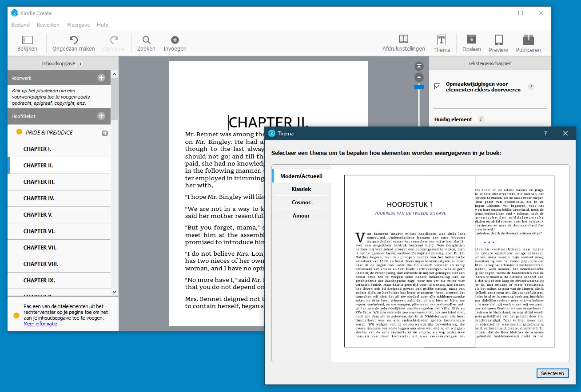
Task: Click the grid icon on Pride & Prejudice row
Action: [x=105, y=133]
